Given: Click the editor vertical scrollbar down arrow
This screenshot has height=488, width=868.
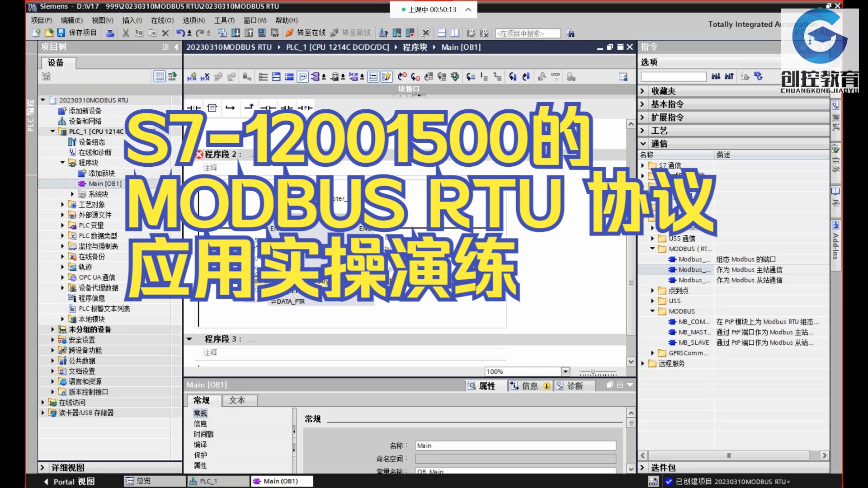Looking at the screenshot, I should point(631,361).
